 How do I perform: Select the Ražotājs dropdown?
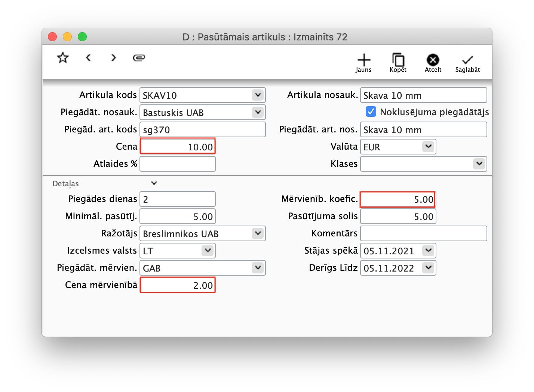[x=257, y=233]
